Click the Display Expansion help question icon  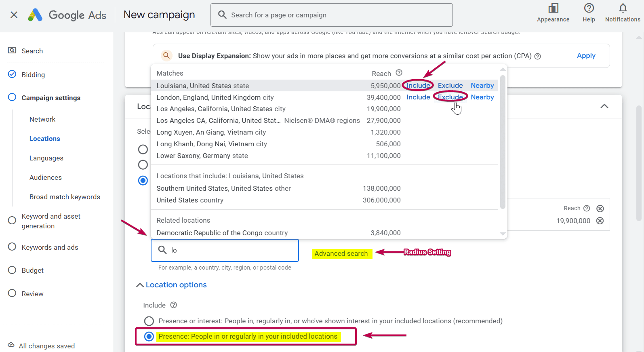pos(537,56)
